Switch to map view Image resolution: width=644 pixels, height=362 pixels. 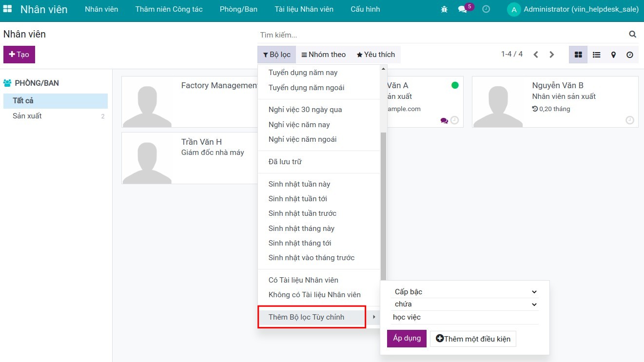pyautogui.click(x=613, y=55)
